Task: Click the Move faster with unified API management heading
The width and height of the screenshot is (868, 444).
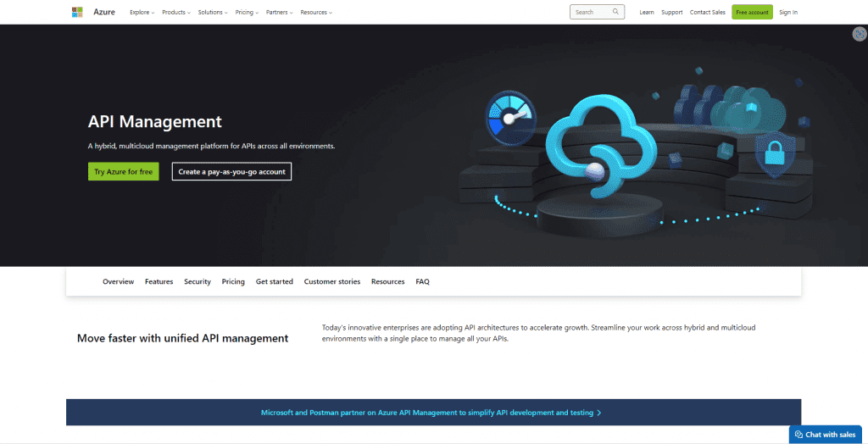Action: tap(183, 338)
